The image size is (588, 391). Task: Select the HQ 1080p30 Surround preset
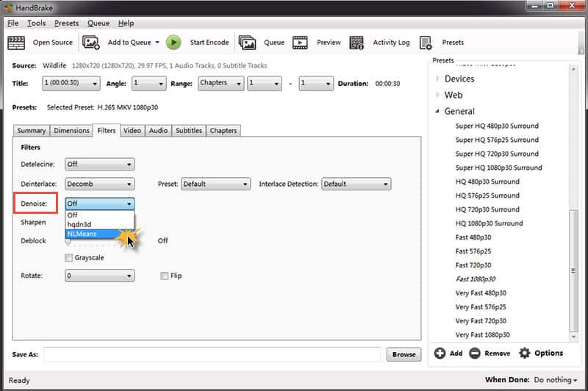click(489, 223)
